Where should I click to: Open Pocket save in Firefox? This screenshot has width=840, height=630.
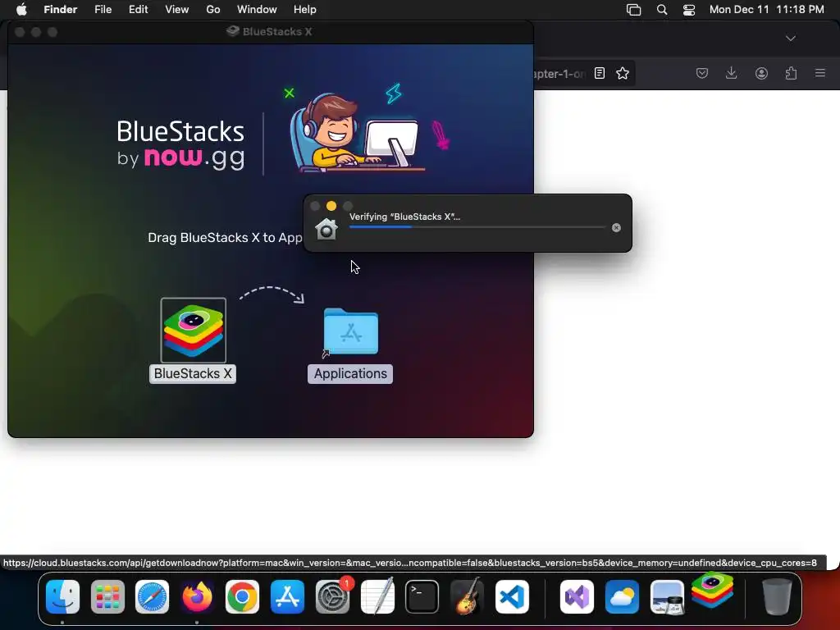pyautogui.click(x=702, y=73)
